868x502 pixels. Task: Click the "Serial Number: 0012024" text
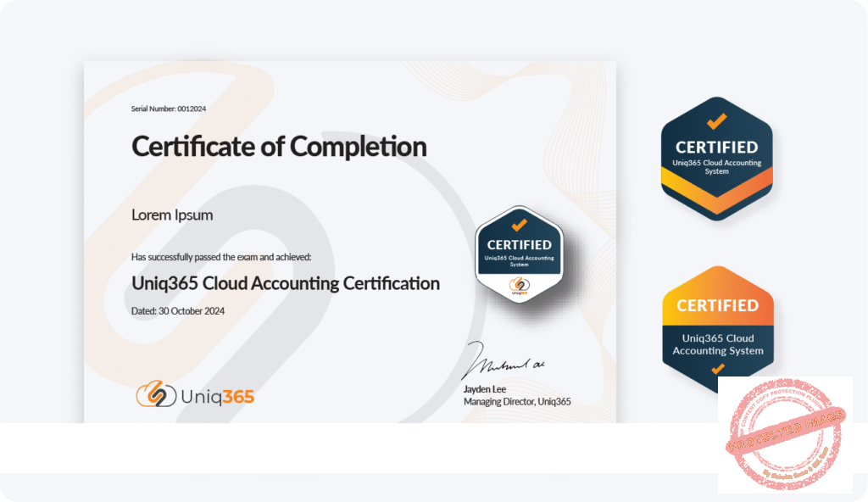169,109
